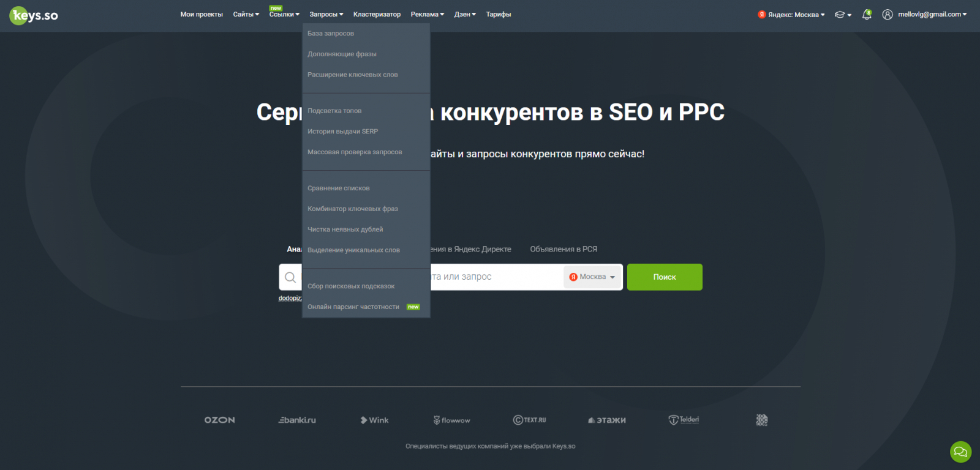980x470 pixels.
Task: Open the Кластеризатор page
Action: point(377,15)
